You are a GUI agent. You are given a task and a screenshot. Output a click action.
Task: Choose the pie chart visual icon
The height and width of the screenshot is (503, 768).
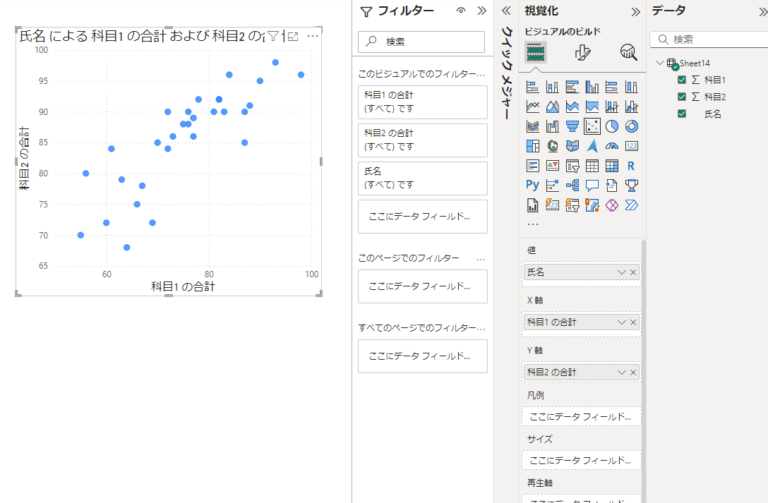[612, 126]
